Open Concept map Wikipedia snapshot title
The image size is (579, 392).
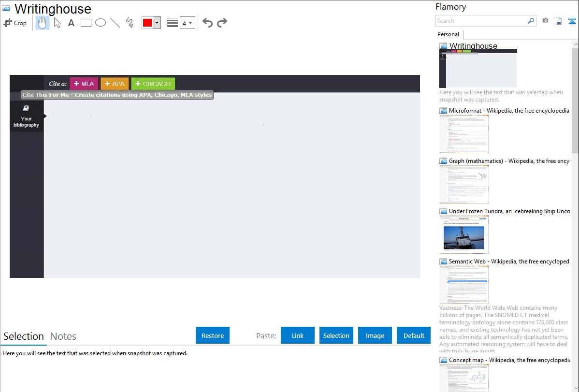[x=509, y=360]
